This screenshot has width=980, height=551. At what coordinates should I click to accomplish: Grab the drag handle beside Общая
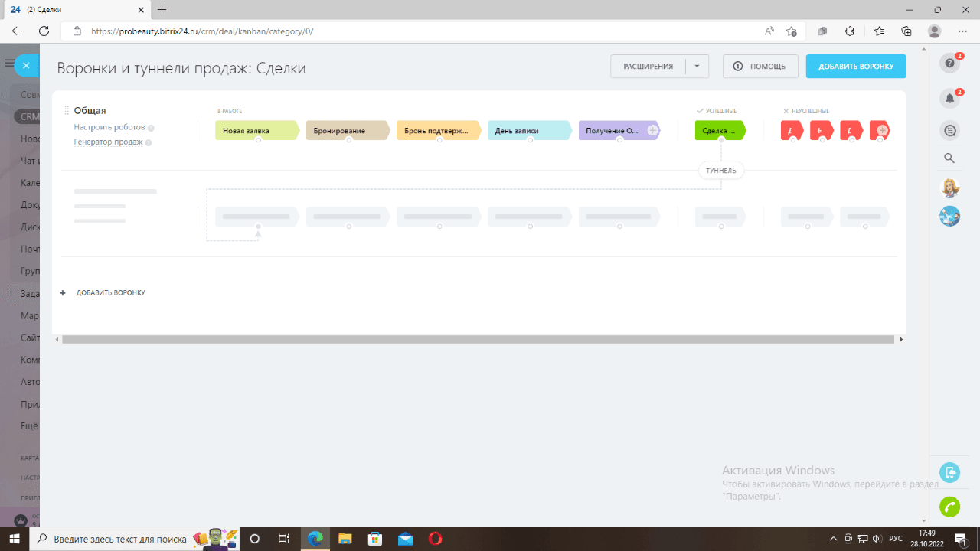[x=67, y=111]
